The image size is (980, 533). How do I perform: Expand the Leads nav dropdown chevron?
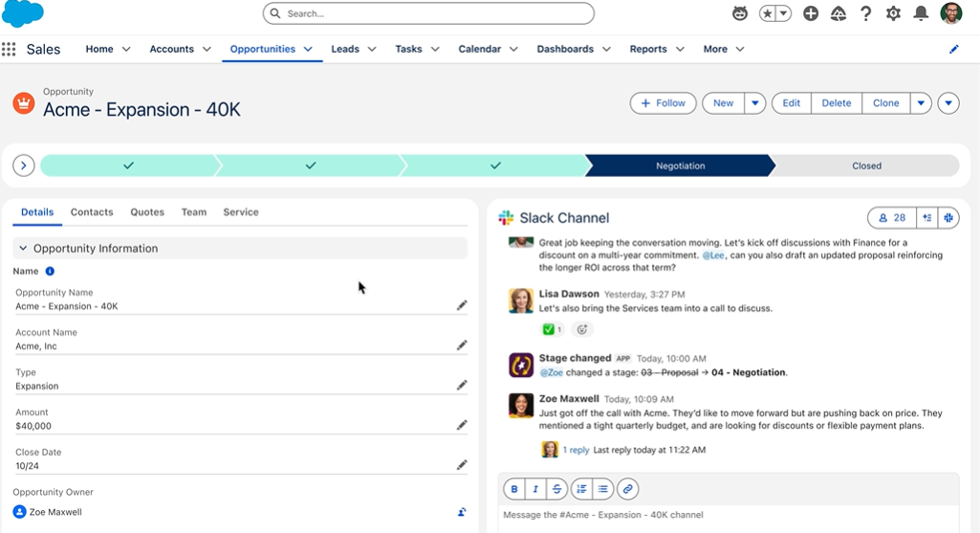pos(372,50)
